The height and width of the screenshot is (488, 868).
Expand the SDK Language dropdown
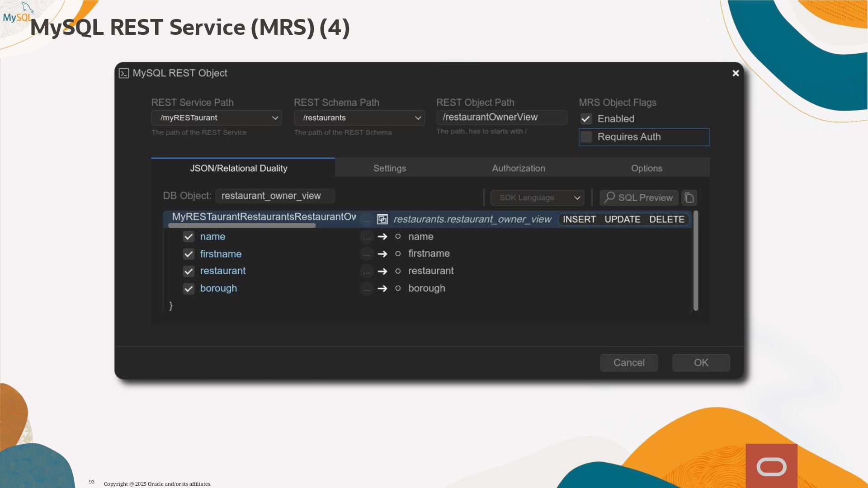click(x=537, y=197)
